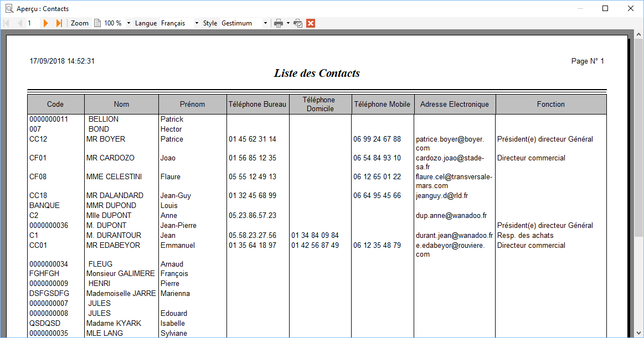Click the Téléphone Bureau column header
Screen dimensions: 644x338
click(257, 104)
